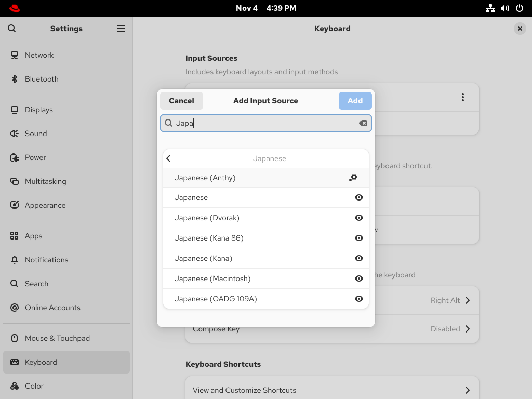532x399 pixels.
Task: Open the Settings search magnifier icon
Action: 12,29
